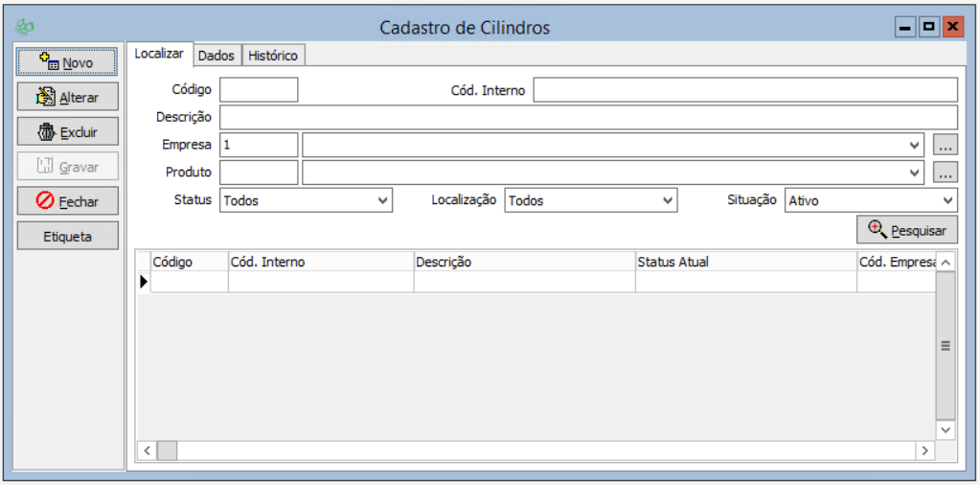Focus the Descrição text field
This screenshot has width=980, height=485.
[x=588, y=117]
